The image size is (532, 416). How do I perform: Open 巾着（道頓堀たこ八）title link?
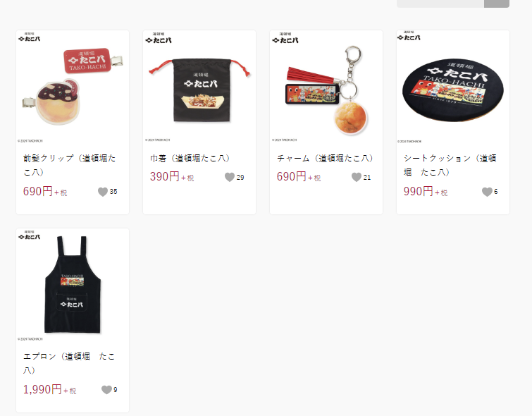coord(190,158)
